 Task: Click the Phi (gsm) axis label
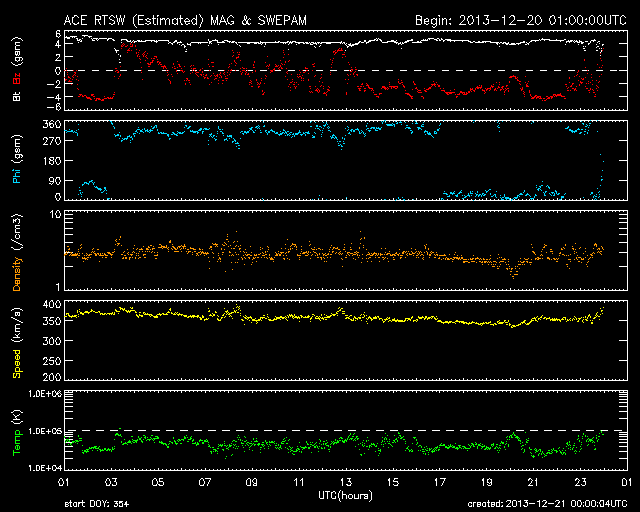(x=17, y=159)
